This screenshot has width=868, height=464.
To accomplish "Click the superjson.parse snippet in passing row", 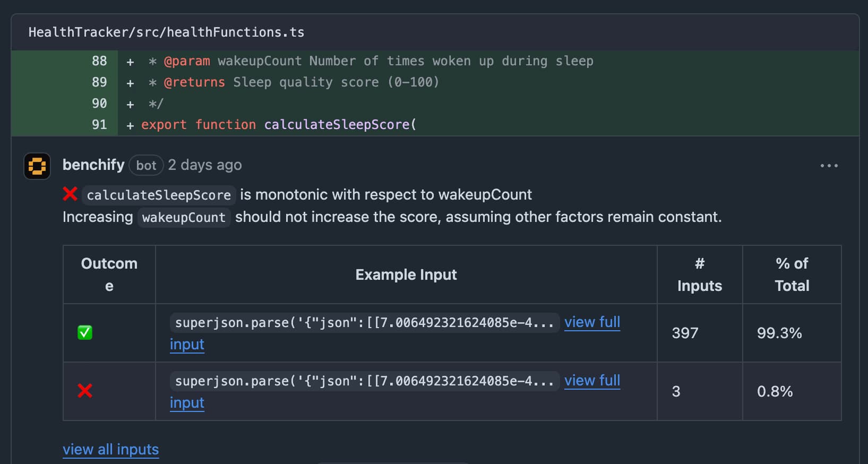I will 364,322.
